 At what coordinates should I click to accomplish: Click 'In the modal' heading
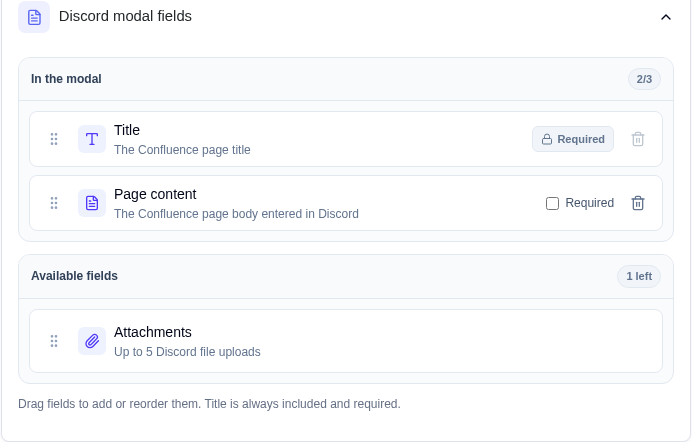click(66, 79)
